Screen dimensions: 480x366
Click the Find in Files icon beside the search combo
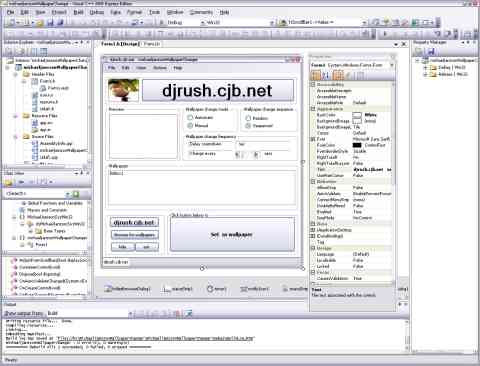point(283,23)
